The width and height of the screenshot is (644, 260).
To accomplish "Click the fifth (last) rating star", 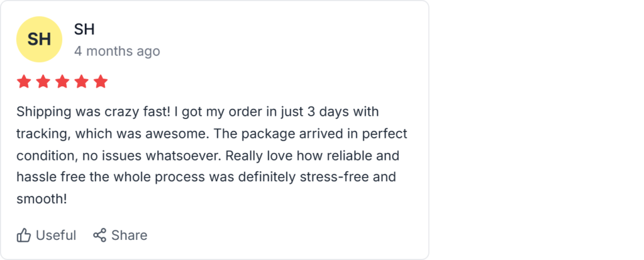I will (101, 82).
